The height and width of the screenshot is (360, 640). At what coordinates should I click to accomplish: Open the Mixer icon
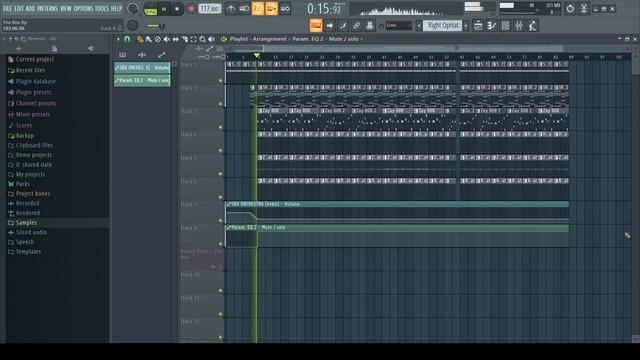519,26
